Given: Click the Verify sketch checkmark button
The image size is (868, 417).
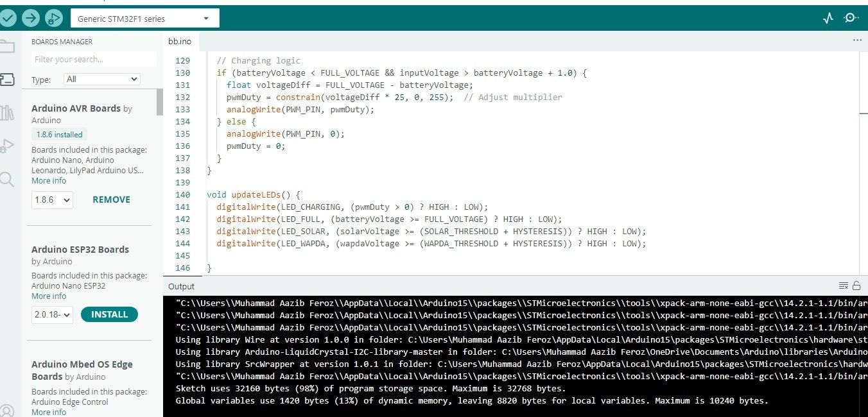Looking at the screenshot, I should pos(8,18).
